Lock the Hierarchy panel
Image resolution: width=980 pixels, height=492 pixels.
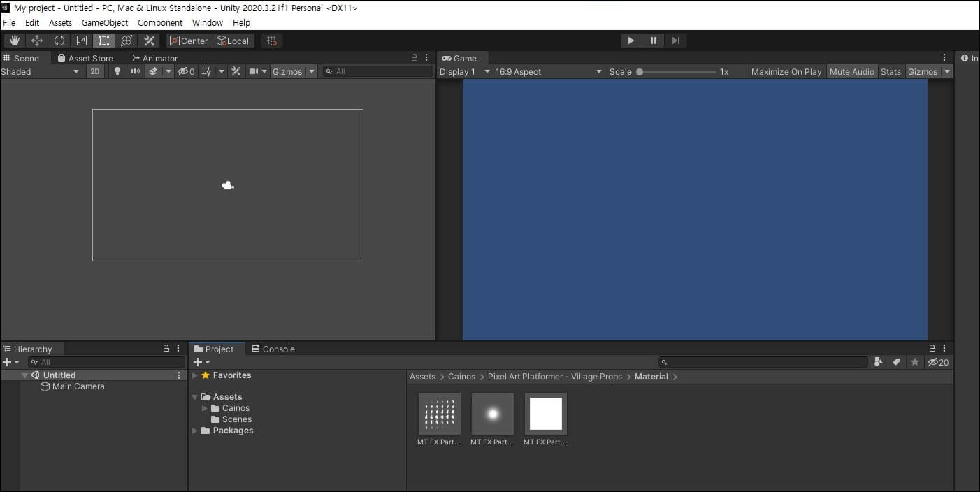pyautogui.click(x=166, y=348)
